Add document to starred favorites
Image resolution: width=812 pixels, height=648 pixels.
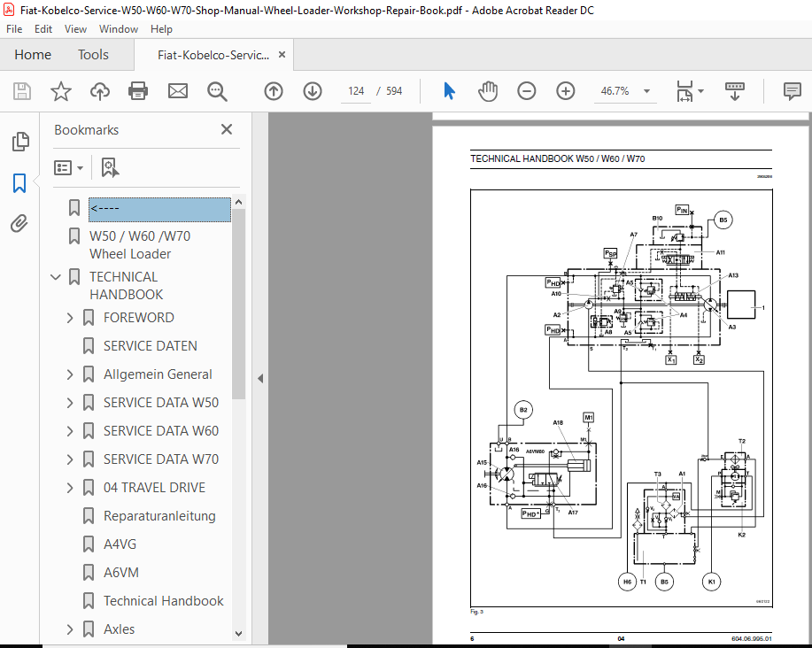pyautogui.click(x=60, y=91)
